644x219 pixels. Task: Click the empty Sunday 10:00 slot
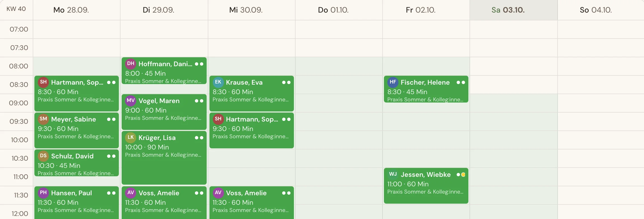click(x=601, y=140)
